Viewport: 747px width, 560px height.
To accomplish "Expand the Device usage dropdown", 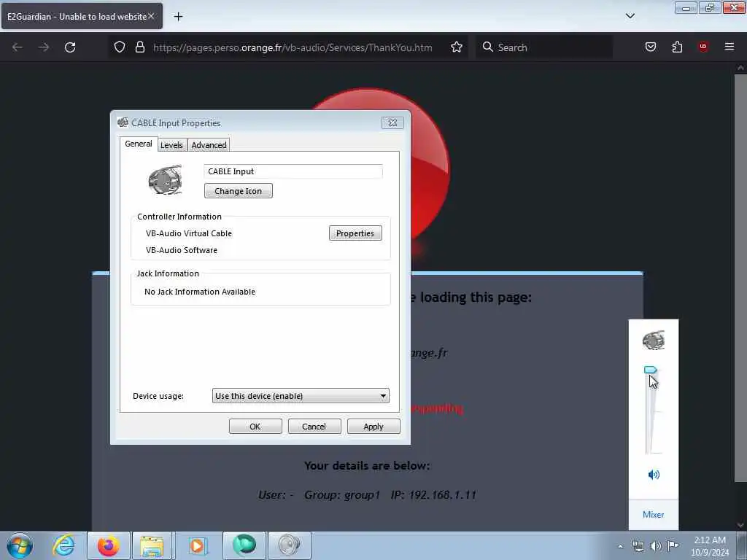I will tap(301, 396).
